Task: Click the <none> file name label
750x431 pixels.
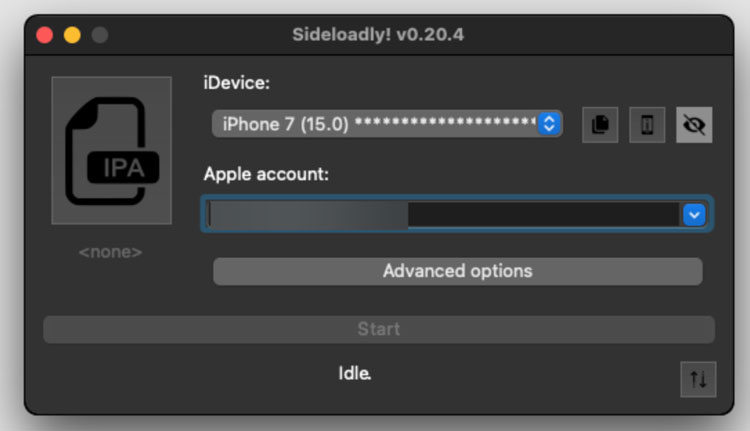Action: tap(110, 252)
